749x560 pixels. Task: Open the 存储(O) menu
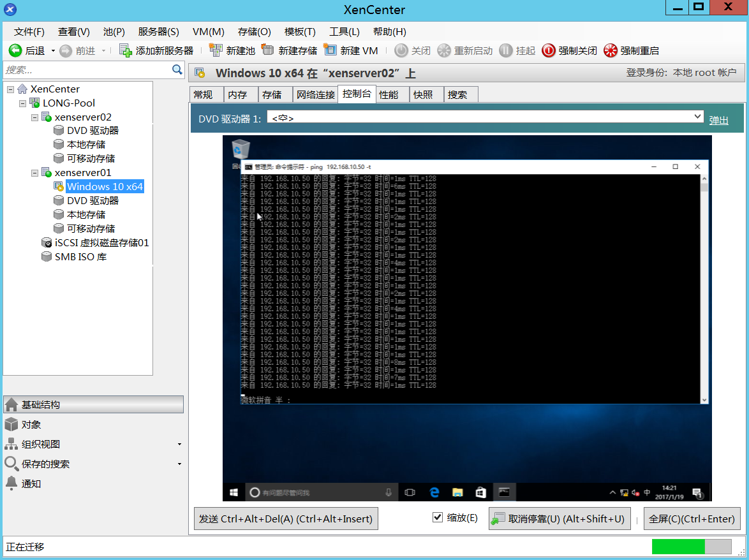click(x=254, y=31)
